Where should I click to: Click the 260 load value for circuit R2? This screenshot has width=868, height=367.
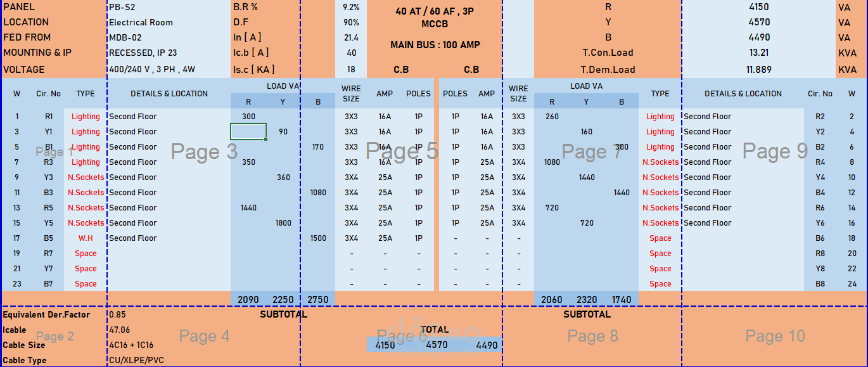click(552, 116)
